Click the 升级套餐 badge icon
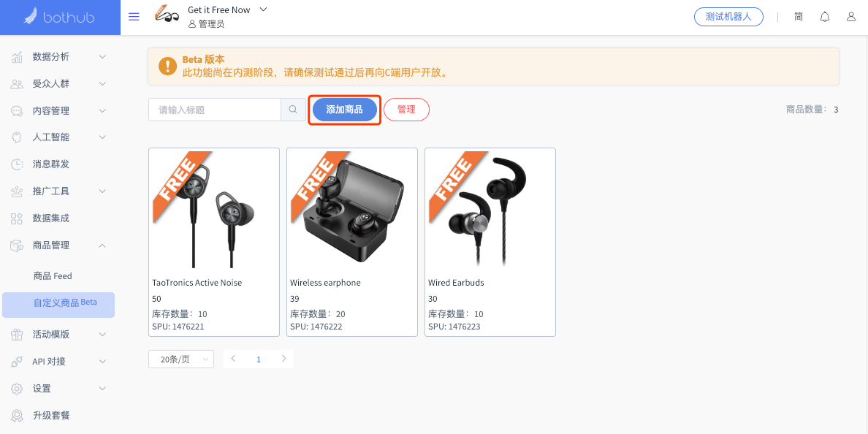The height and width of the screenshot is (434, 868). point(17,415)
